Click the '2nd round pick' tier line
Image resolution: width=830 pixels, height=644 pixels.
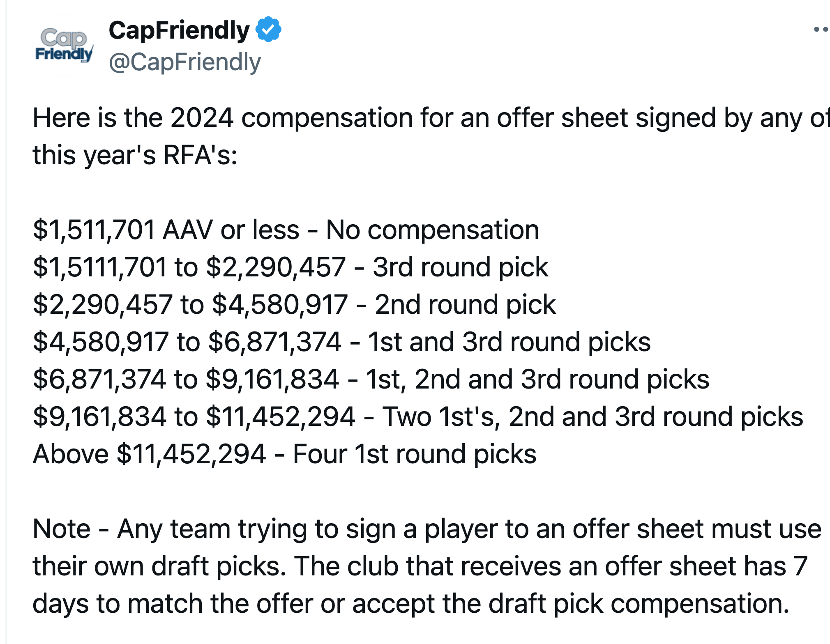click(x=294, y=305)
